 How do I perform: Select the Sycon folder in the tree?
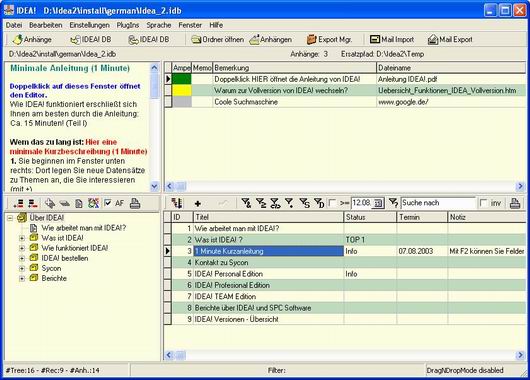coord(51,268)
